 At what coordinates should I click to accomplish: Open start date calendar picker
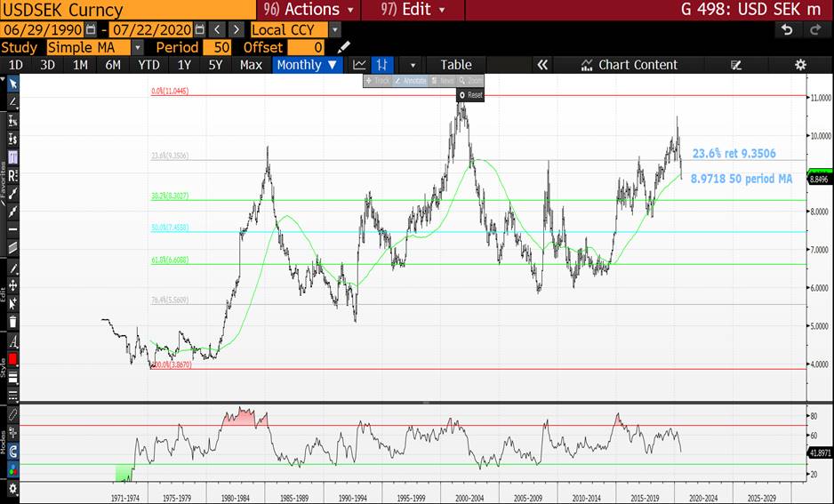click(88, 29)
